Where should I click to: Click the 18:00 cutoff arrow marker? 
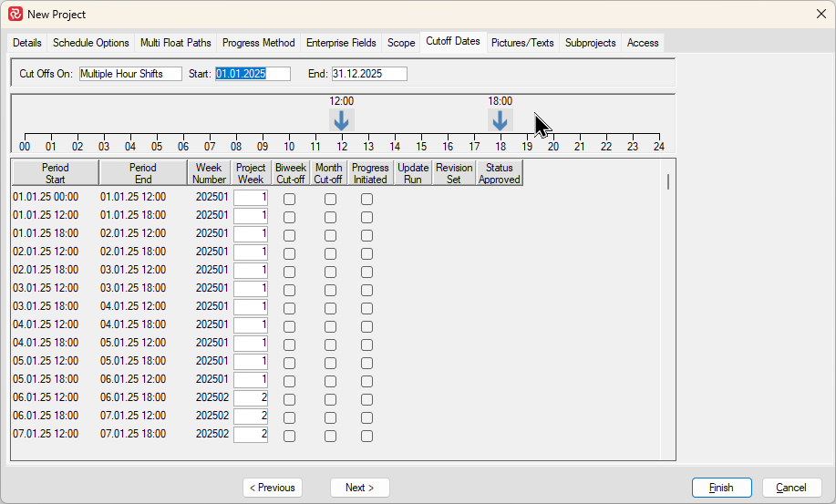point(500,120)
